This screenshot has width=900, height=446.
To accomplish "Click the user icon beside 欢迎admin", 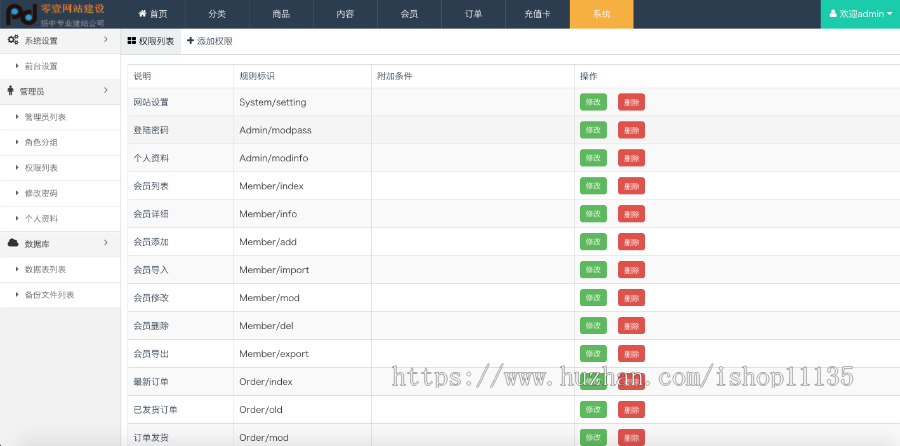I will 833,14.
